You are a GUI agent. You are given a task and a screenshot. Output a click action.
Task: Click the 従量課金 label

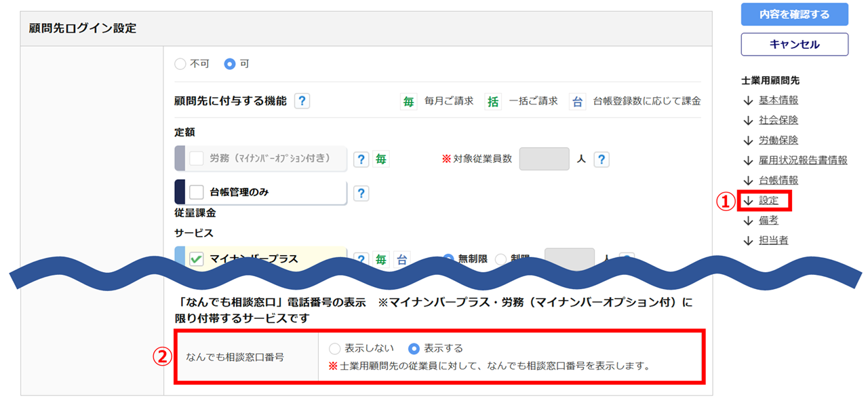coord(195,212)
